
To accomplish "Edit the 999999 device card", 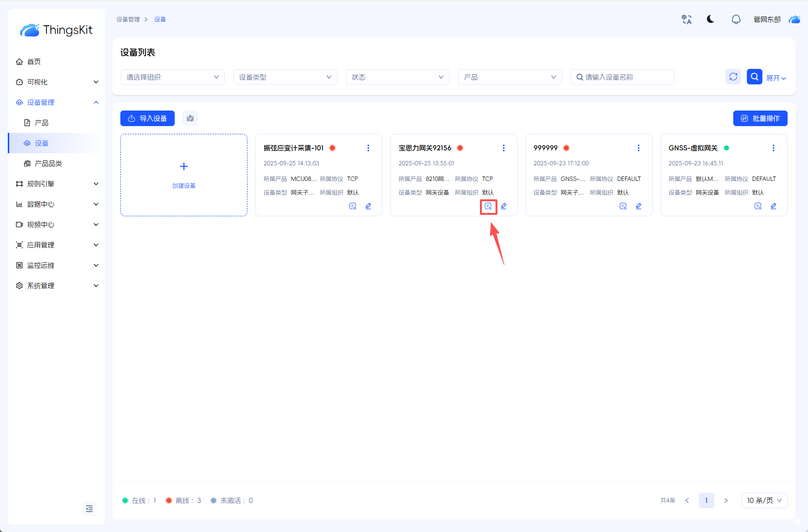I will coord(639,207).
